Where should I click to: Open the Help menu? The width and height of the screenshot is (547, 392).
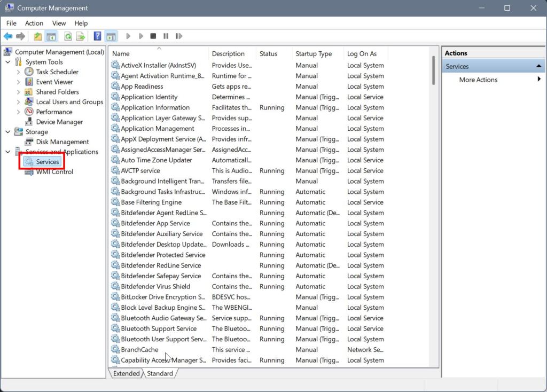tap(81, 23)
